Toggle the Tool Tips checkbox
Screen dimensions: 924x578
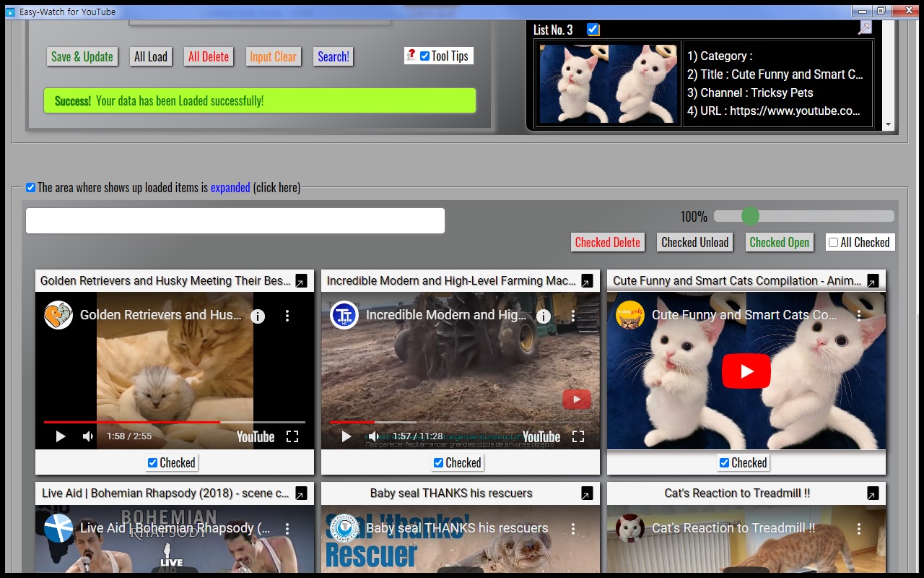pos(424,56)
